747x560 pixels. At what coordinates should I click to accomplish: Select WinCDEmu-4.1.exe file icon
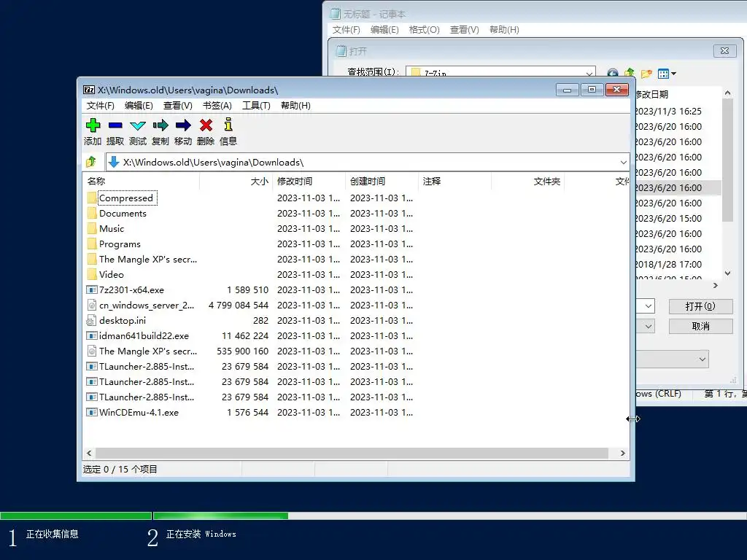[x=91, y=412]
